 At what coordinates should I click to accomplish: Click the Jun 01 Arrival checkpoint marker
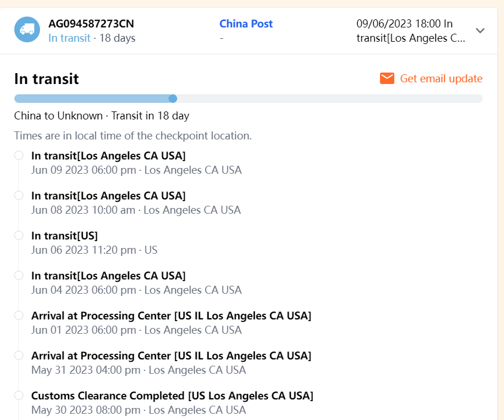[19, 315]
